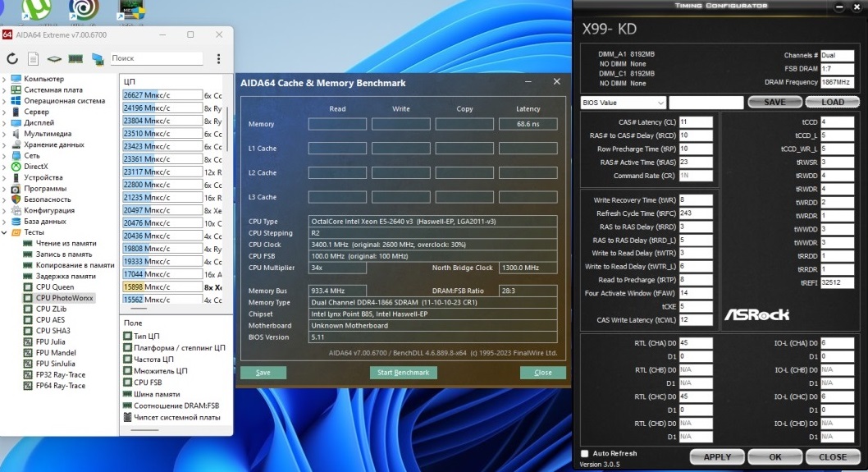Expand the Системная плата tree node
This screenshot has height=472, width=868.
tap(4, 89)
